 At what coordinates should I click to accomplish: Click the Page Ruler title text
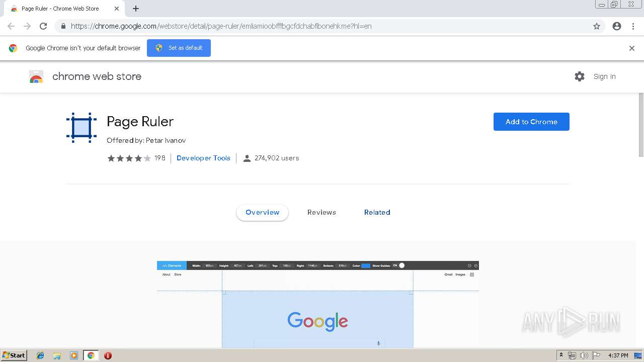140,122
